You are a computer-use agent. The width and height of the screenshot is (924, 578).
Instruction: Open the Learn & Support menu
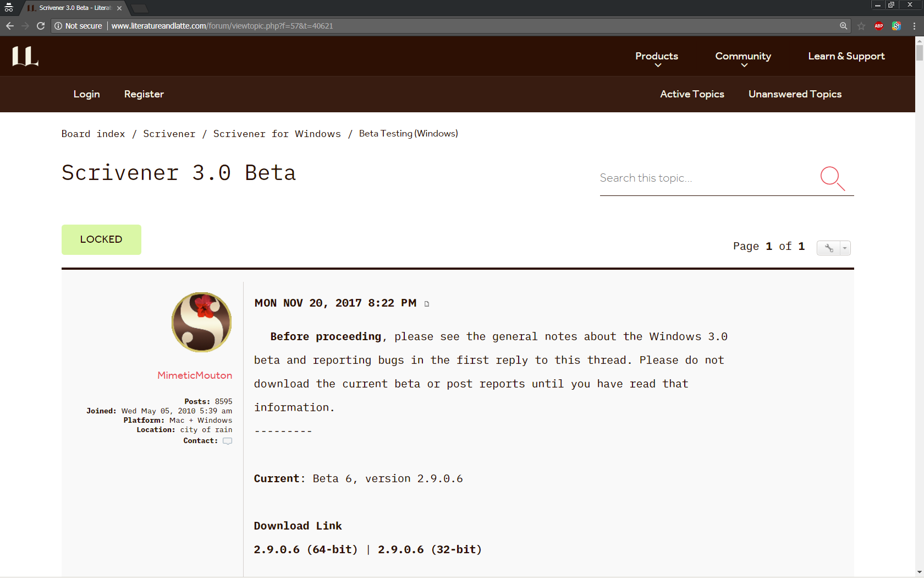846,56
